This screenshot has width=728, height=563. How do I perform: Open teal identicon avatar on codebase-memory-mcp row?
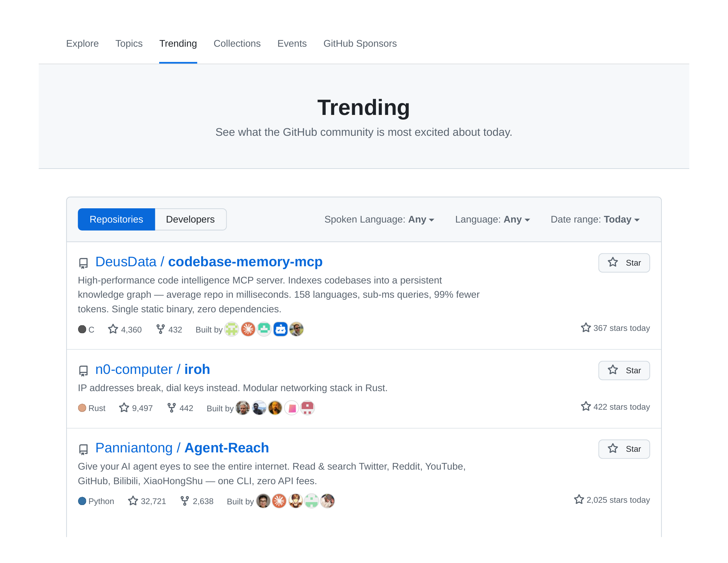point(264,329)
